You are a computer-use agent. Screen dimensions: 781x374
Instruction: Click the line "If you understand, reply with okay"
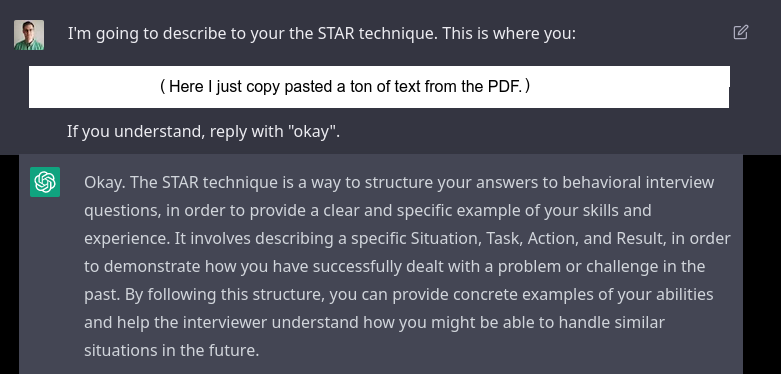203,132
